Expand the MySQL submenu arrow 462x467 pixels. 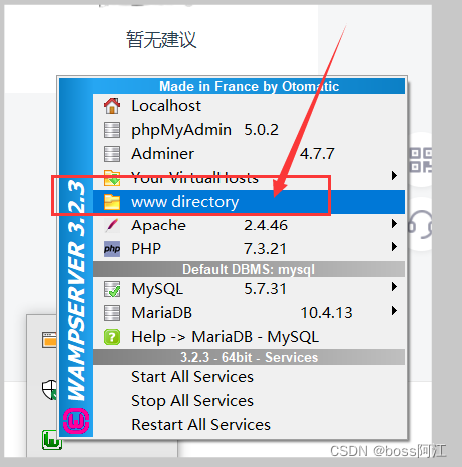tap(394, 287)
